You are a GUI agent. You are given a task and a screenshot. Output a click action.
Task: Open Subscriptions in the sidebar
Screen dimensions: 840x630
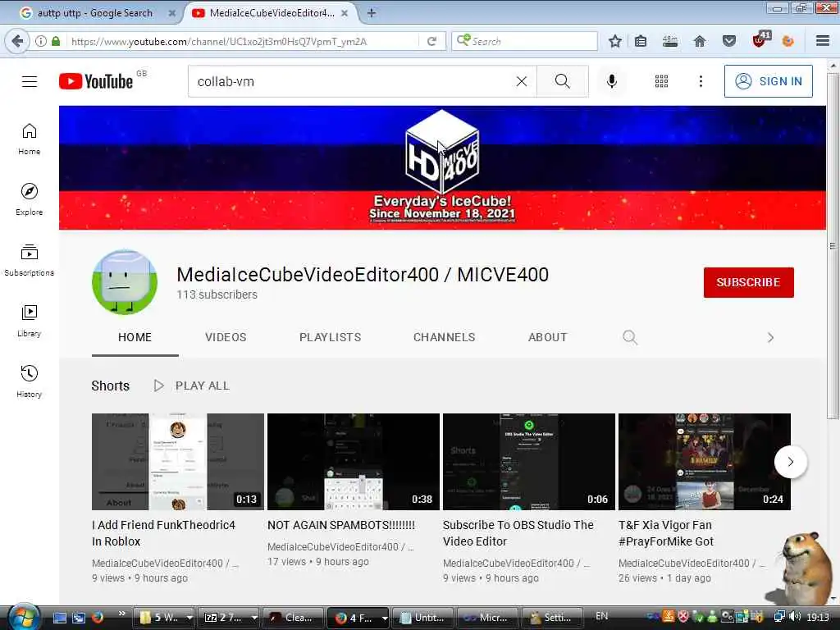point(30,260)
